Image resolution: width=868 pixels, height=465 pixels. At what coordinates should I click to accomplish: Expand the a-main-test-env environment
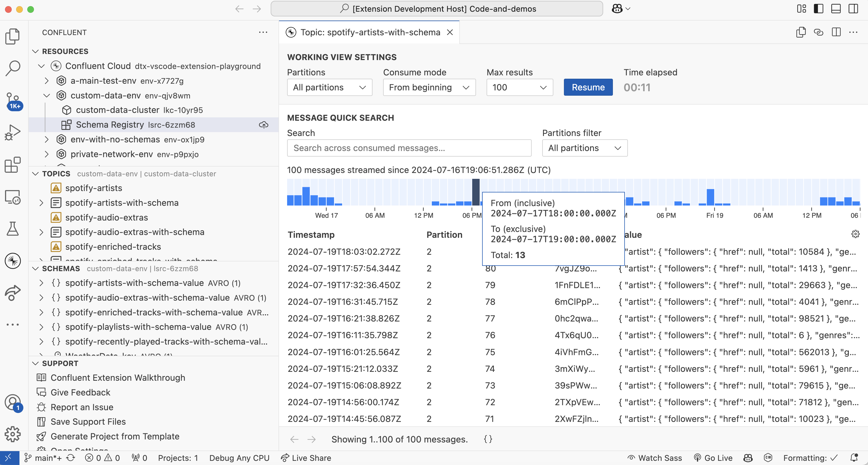tap(47, 81)
